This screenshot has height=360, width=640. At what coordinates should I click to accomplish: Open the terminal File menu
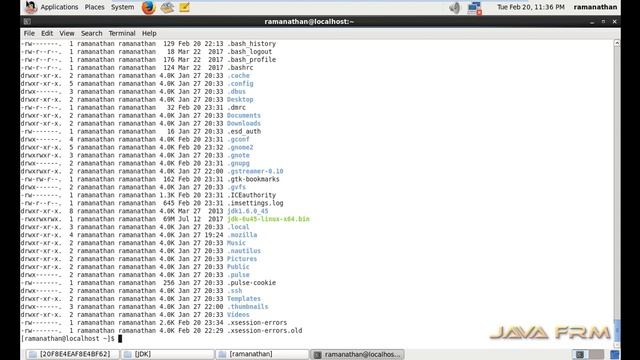29,33
